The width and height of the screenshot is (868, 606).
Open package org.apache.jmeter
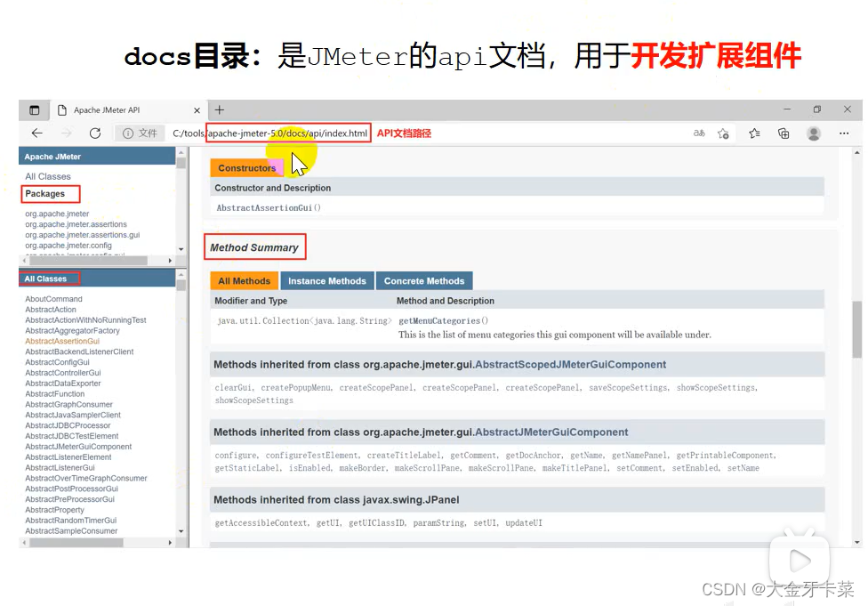(x=57, y=214)
